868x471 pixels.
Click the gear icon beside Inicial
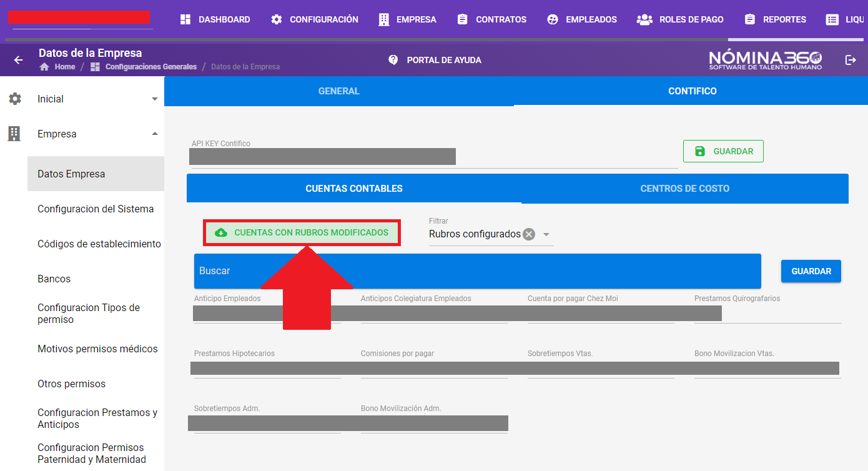(14, 99)
